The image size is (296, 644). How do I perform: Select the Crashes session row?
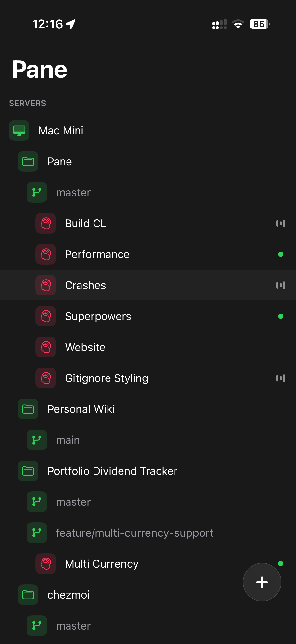[x=85, y=285]
